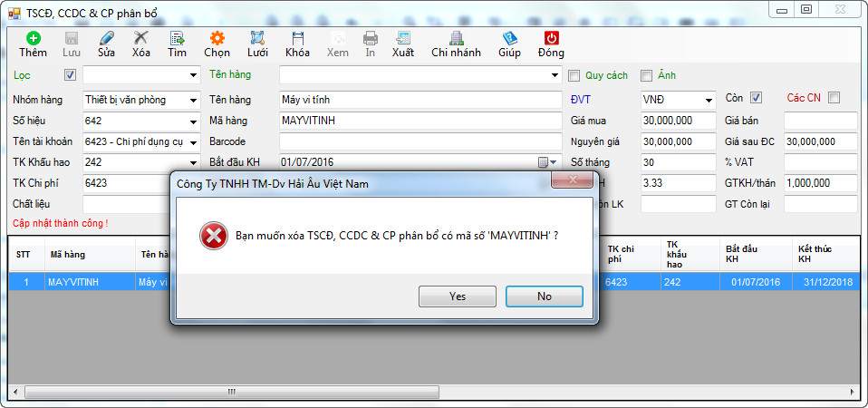Tick the Các CN checkbox

tap(834, 98)
